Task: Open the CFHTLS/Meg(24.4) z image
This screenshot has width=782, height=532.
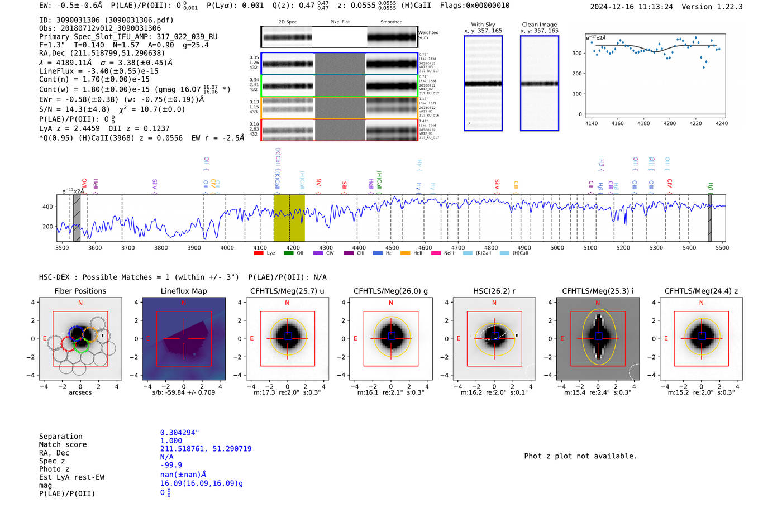Action: click(702, 339)
